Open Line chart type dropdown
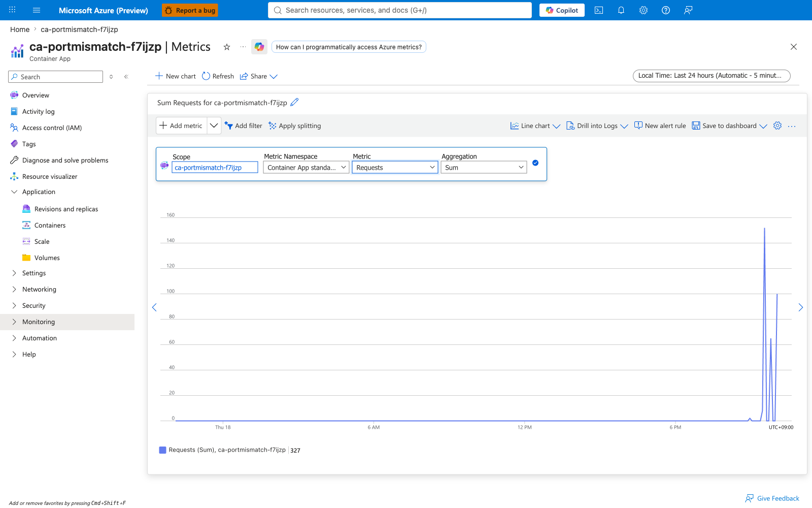 tap(535, 125)
